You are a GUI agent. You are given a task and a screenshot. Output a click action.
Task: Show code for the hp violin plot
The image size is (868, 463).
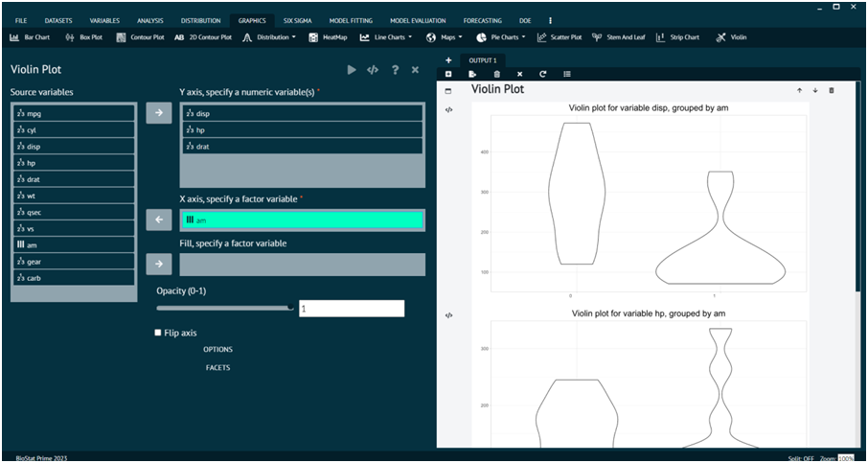coord(449,315)
